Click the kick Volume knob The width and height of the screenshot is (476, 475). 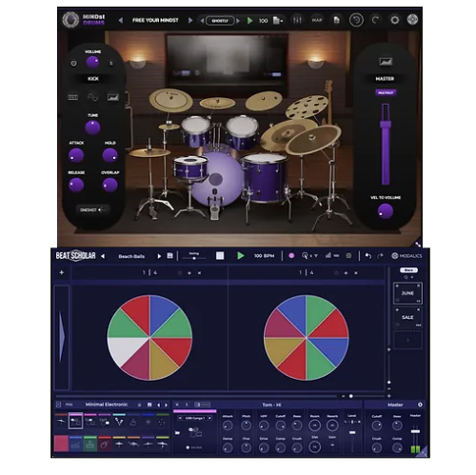pyautogui.click(x=92, y=62)
